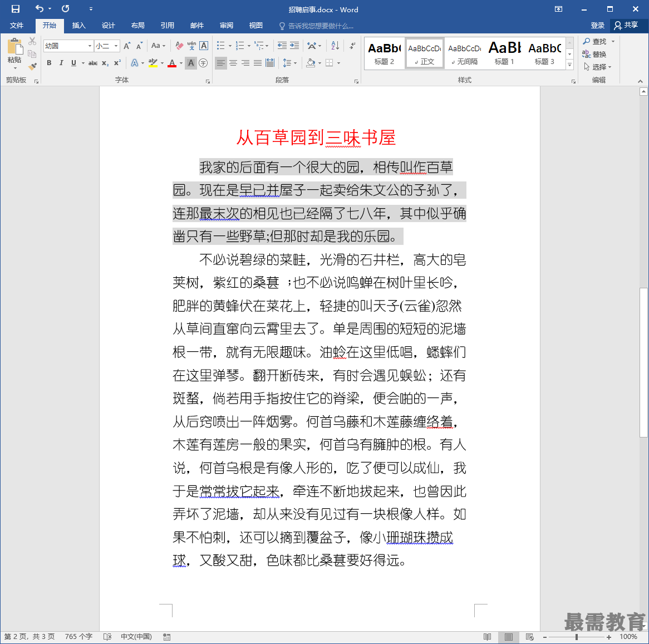Copy the selected text
The image size is (649, 644).
pos(32,53)
